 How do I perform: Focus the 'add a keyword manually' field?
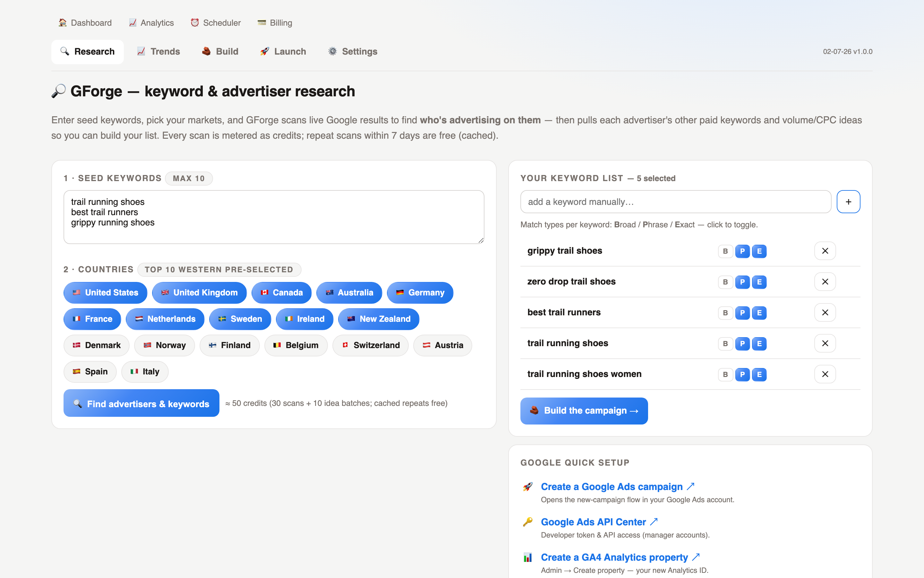tap(675, 202)
